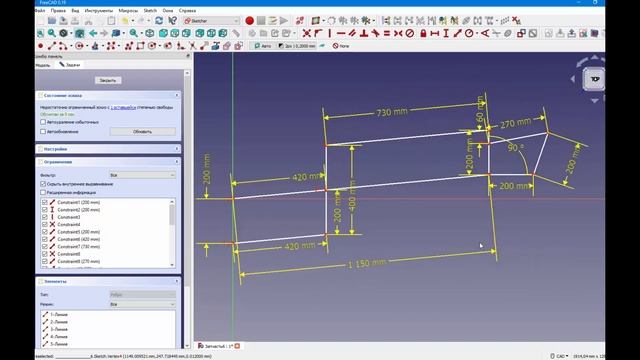
Task: Apply the Horizontal distance constraint
Action: point(435,33)
